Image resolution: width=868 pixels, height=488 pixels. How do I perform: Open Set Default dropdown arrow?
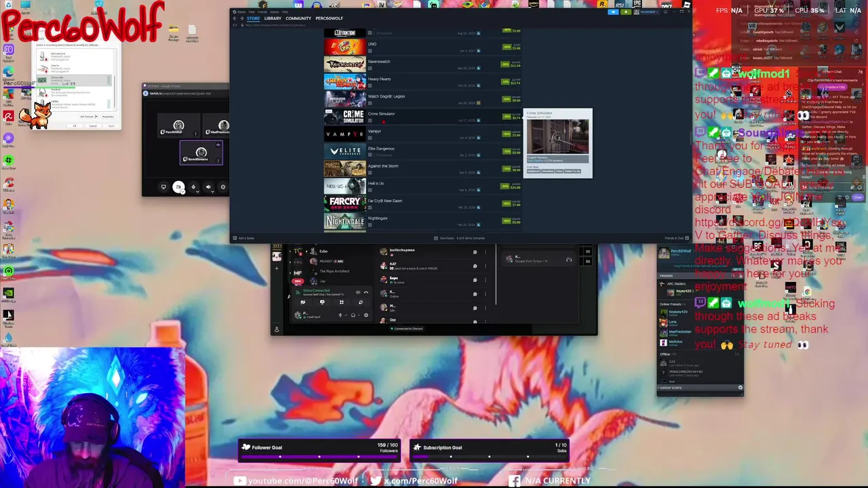[x=96, y=117]
